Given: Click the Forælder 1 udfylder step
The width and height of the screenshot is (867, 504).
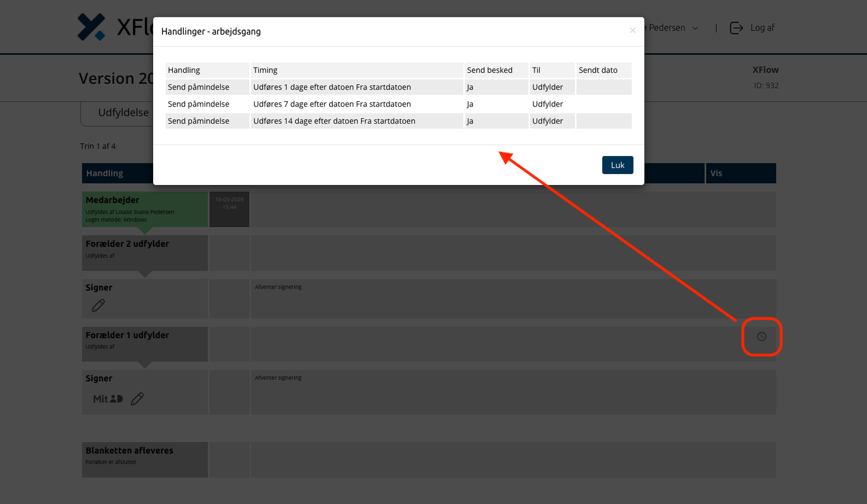Looking at the screenshot, I should [145, 344].
